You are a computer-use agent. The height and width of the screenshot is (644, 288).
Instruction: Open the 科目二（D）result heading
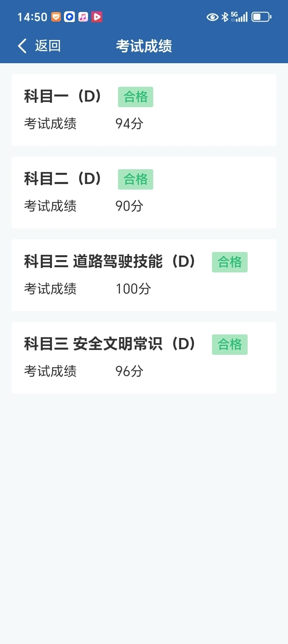click(x=63, y=179)
